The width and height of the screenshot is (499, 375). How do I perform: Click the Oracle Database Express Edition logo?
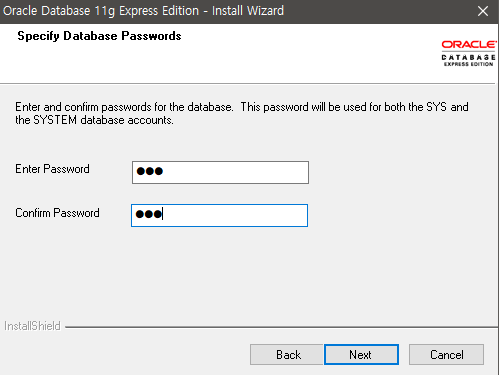click(x=469, y=53)
